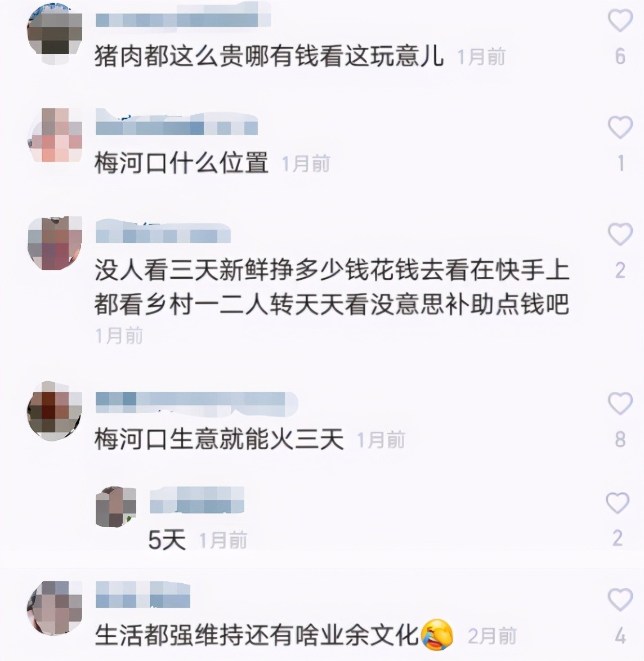Select the crying-laughing emoji comment text
The image size is (644, 661).
pyautogui.click(x=274, y=635)
